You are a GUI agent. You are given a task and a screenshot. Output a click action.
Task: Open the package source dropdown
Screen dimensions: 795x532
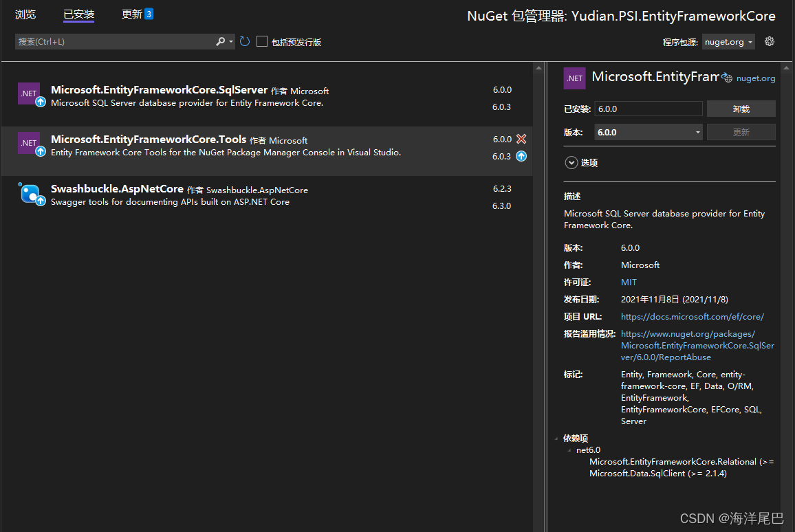pos(728,41)
